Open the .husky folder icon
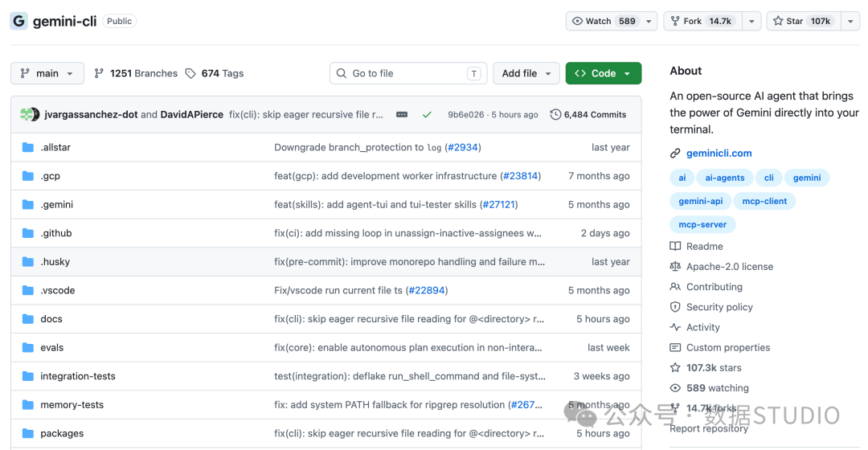Image resolution: width=868 pixels, height=450 pixels. coord(27,262)
